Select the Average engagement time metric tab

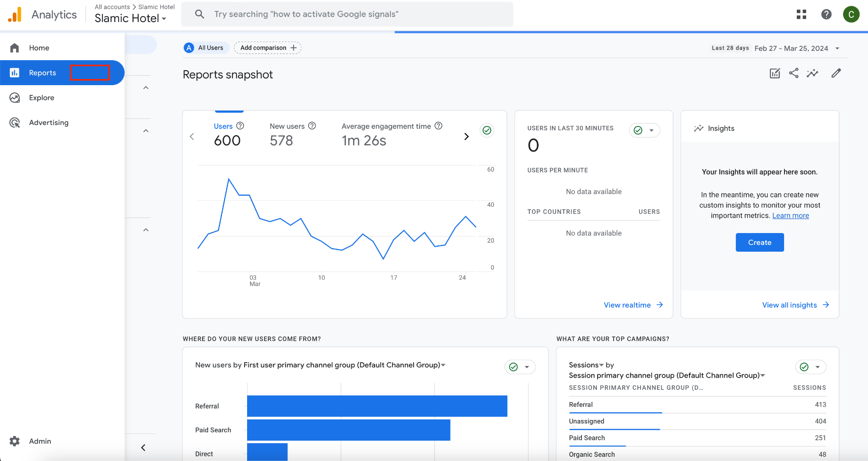(x=392, y=134)
